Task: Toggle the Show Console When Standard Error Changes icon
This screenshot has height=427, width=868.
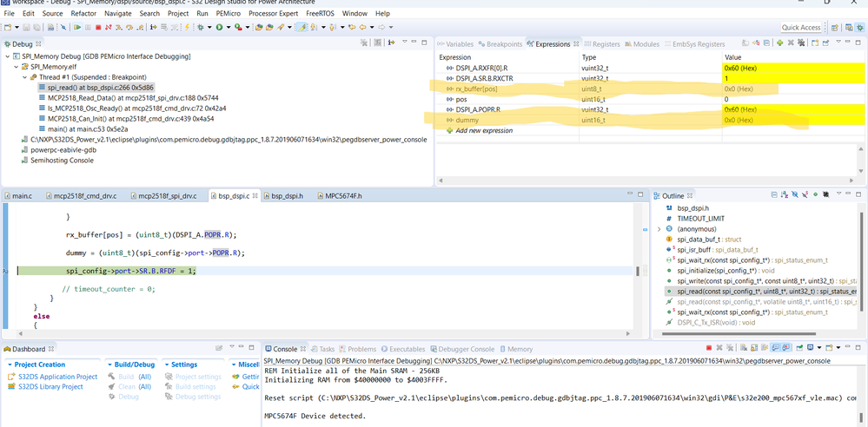Action: pyautogui.click(x=786, y=348)
